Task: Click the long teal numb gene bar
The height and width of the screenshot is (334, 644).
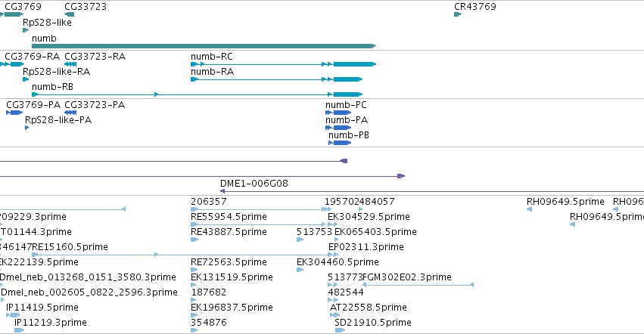Action: [204, 46]
